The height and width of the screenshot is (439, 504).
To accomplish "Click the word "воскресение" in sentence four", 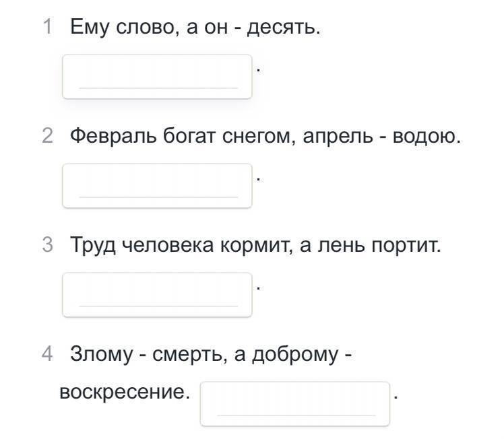I will click(x=122, y=393).
